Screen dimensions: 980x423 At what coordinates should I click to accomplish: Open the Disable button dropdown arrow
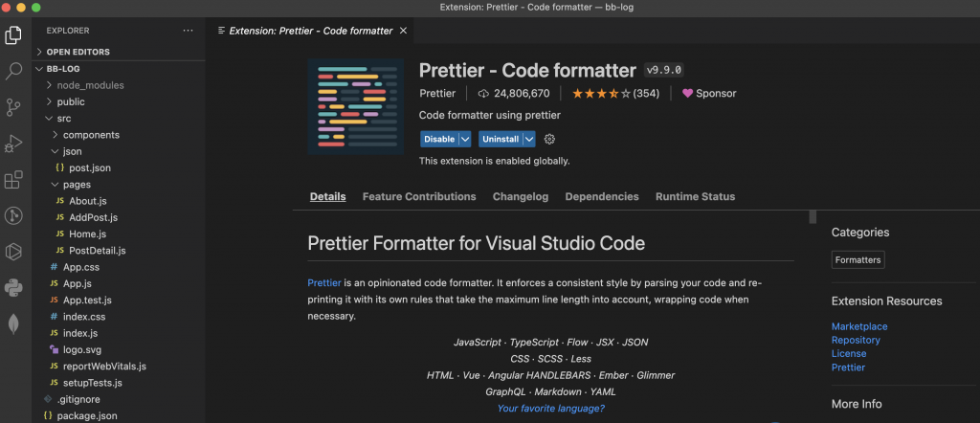(x=465, y=139)
